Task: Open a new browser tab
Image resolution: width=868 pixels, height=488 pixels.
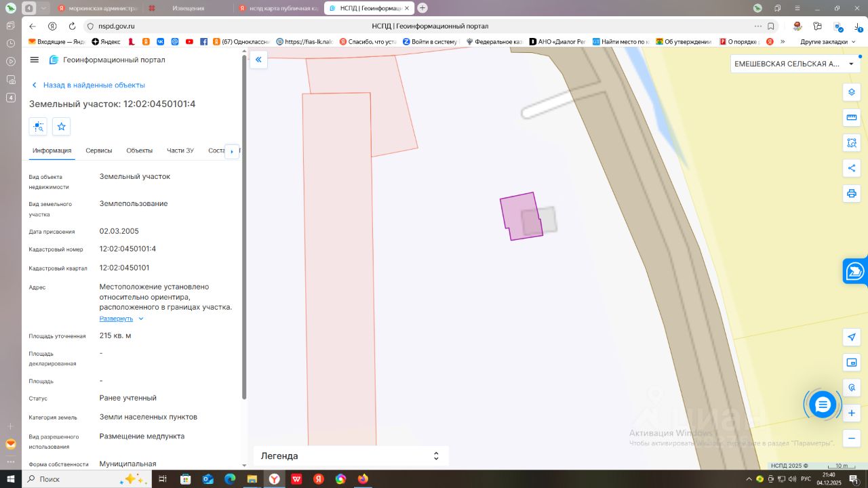Action: click(x=422, y=8)
